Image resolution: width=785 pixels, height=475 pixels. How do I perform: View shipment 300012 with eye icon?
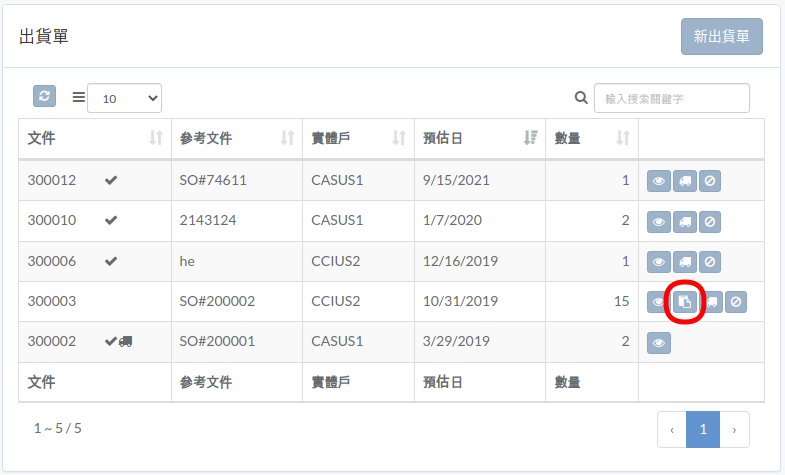pyautogui.click(x=659, y=181)
